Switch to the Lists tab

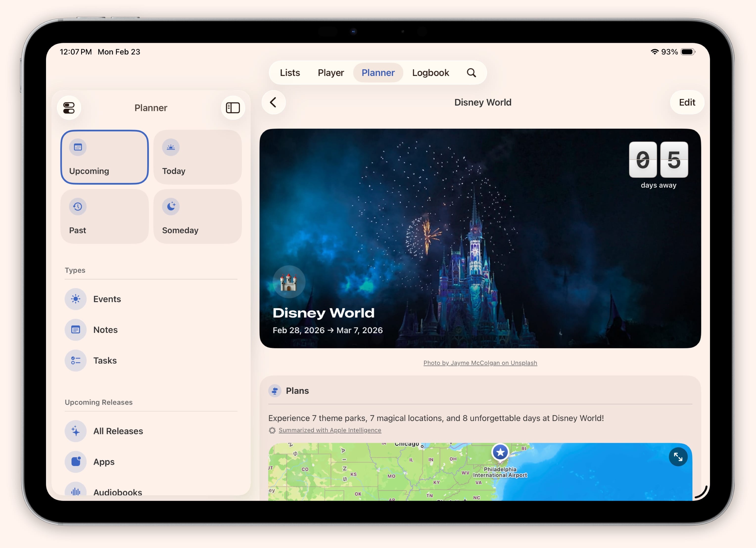pos(289,72)
